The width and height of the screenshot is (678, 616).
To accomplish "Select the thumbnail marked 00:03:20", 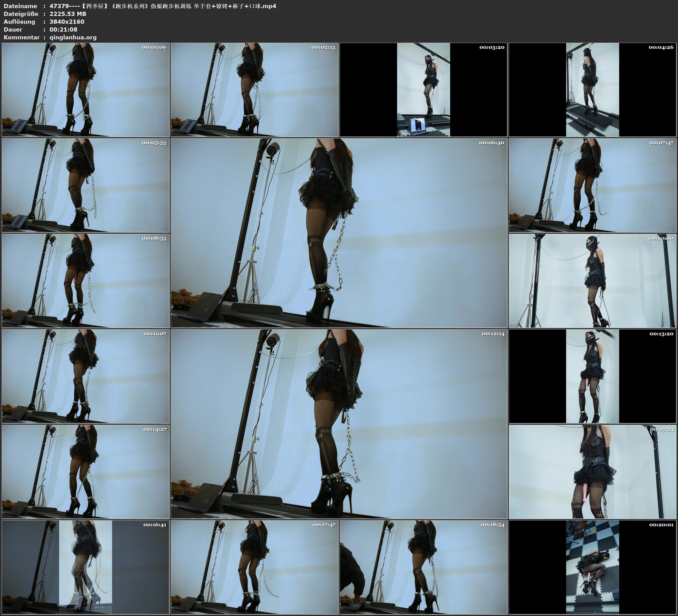I will point(424,89).
